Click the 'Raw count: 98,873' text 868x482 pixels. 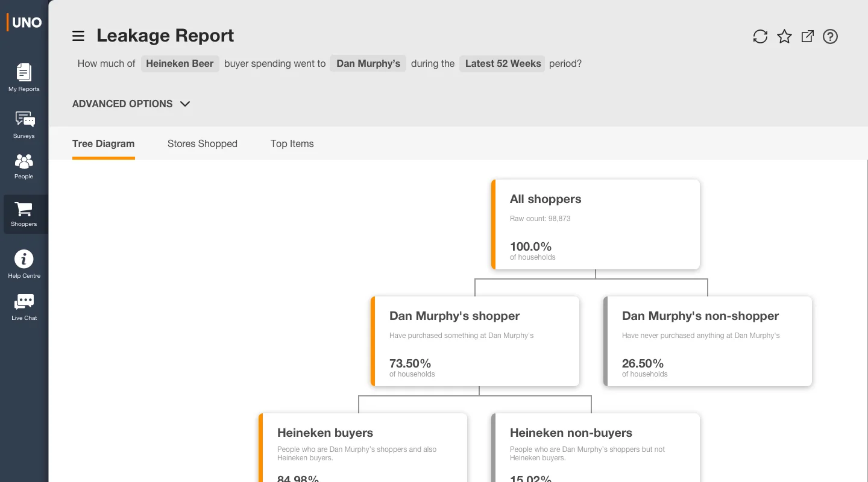540,219
